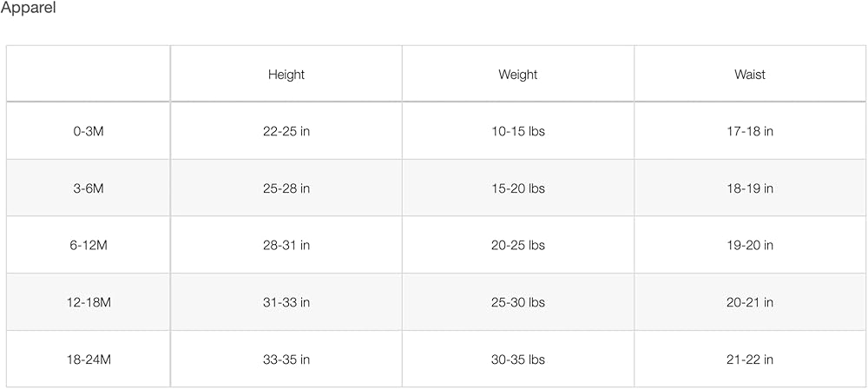868x389 pixels.
Task: Click the 10-15 lbs weight cell
Action: [x=518, y=132]
